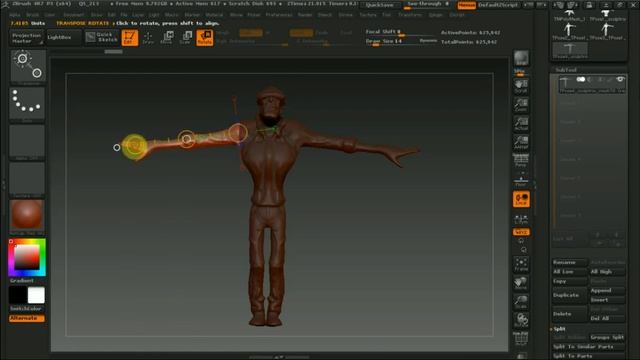This screenshot has width=640, height=360.
Task: Open the Material menu
Action: (x=214, y=15)
